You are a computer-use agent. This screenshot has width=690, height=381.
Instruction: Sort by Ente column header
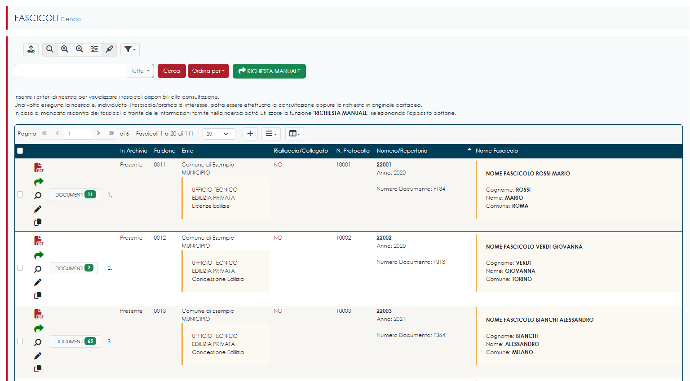(187, 151)
